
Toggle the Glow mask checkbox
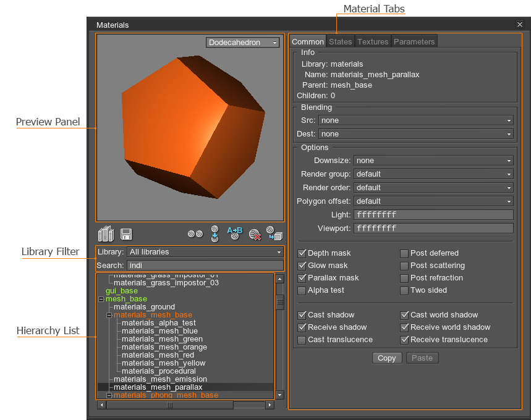[x=302, y=266]
